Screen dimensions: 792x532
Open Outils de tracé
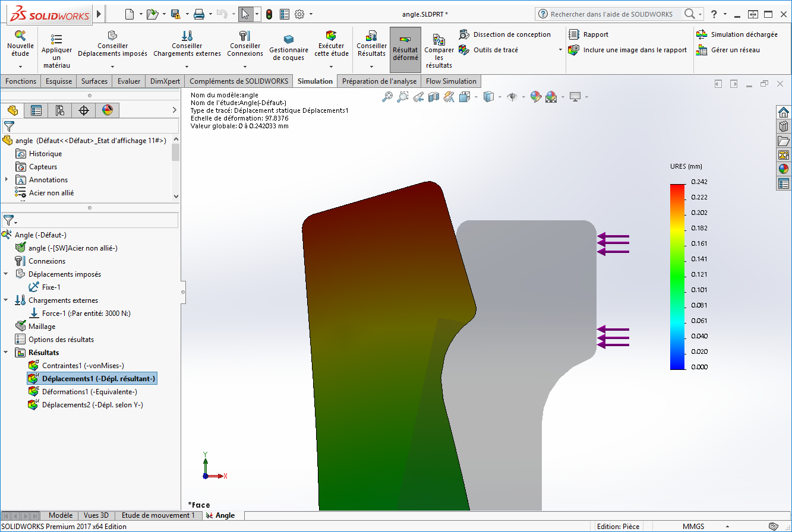tap(488, 50)
